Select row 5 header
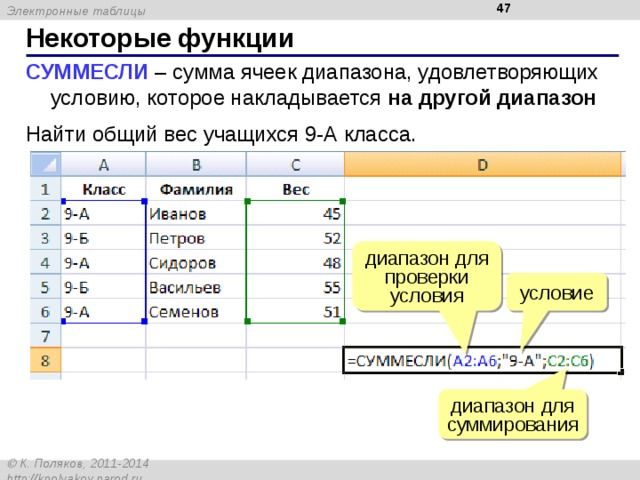The width and height of the screenshot is (640, 480). pos(46,287)
